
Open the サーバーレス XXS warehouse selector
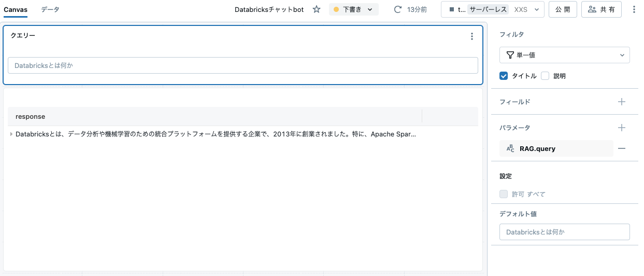coord(493,9)
